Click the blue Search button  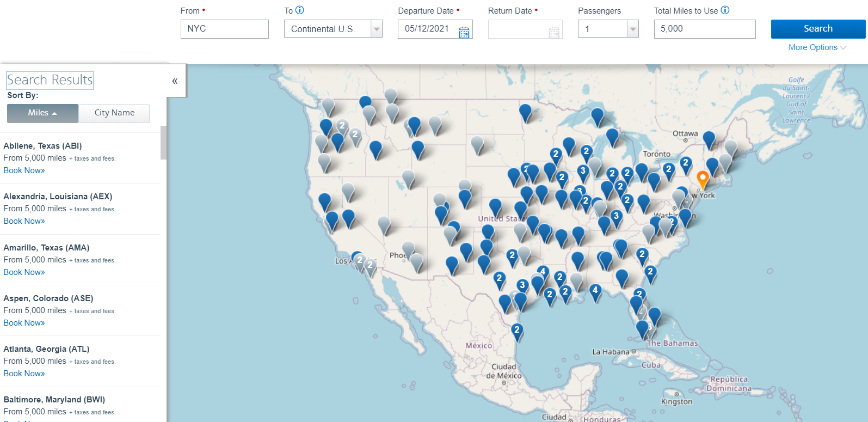tap(817, 29)
